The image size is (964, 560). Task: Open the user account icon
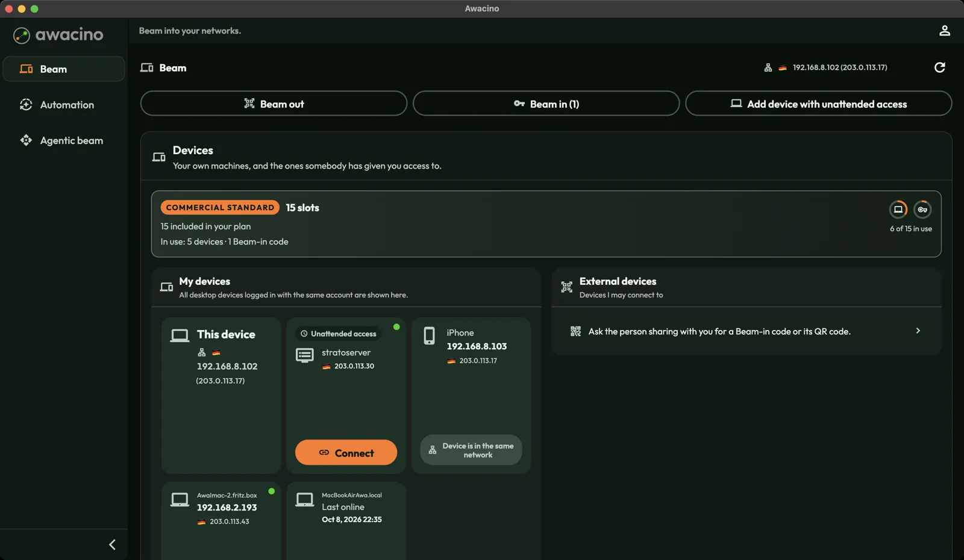coord(944,31)
